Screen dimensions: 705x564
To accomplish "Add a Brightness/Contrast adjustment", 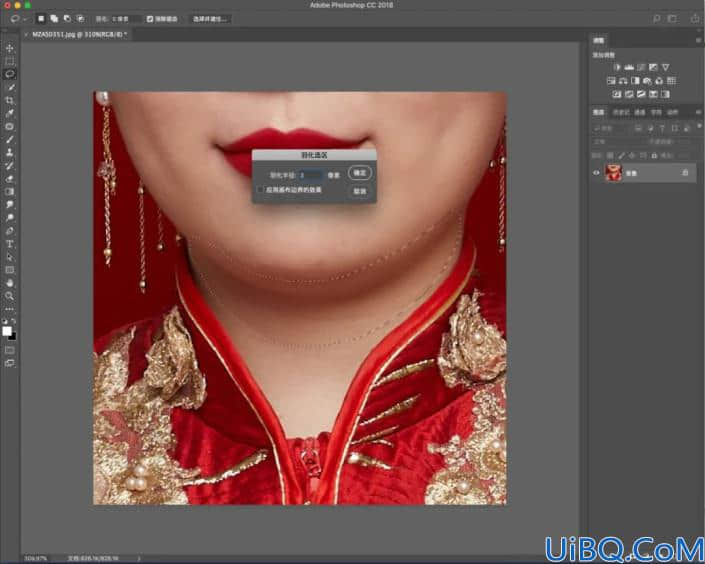I will 616,67.
